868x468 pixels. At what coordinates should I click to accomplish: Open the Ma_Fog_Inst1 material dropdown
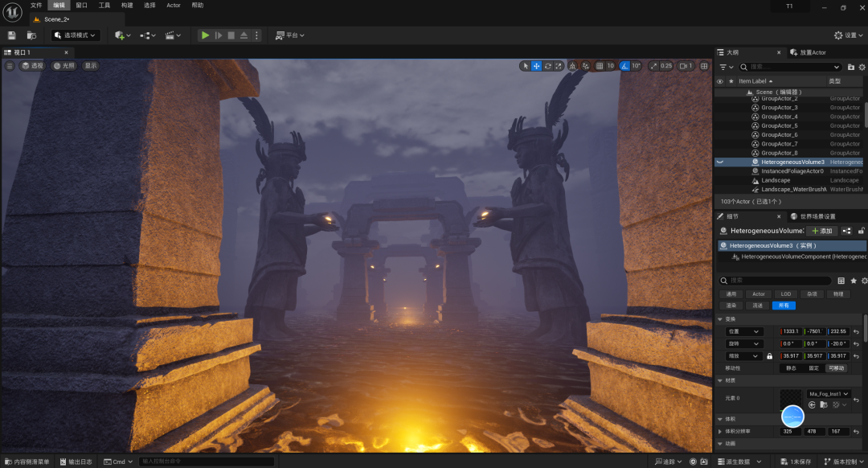point(829,394)
